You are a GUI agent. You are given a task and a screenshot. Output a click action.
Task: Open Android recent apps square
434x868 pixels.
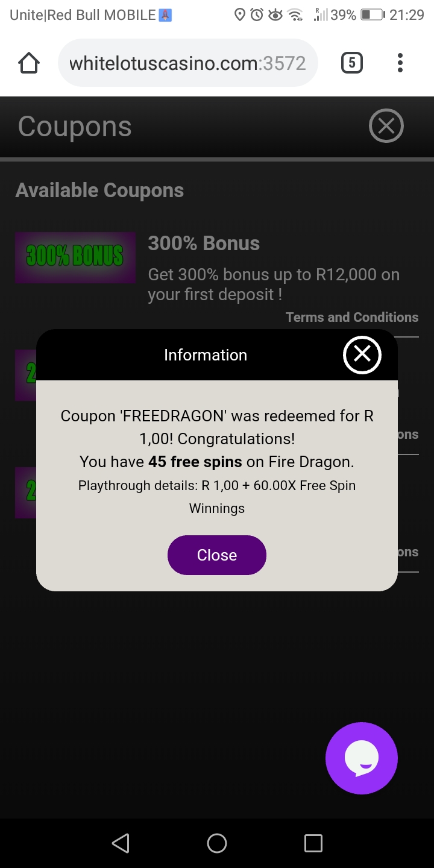tap(313, 843)
